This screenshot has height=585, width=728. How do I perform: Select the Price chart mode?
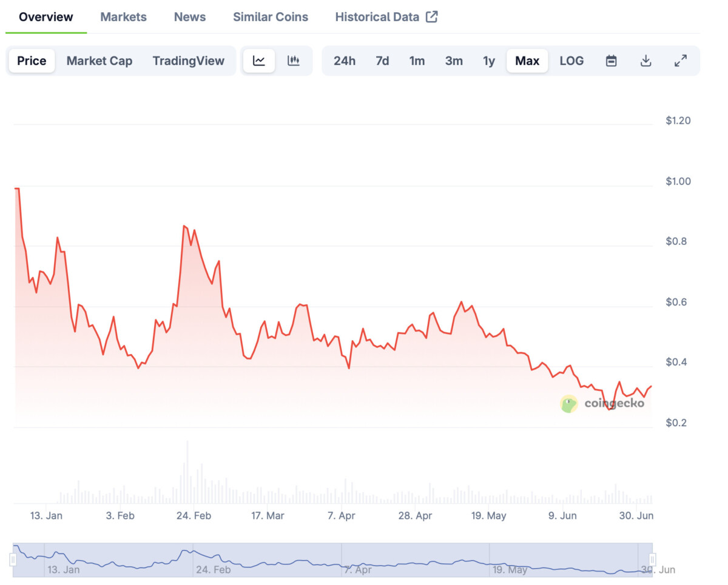32,61
